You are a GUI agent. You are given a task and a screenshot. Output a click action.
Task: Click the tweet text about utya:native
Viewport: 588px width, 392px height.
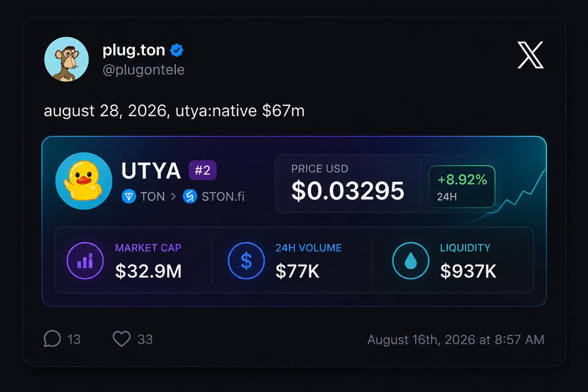(174, 111)
